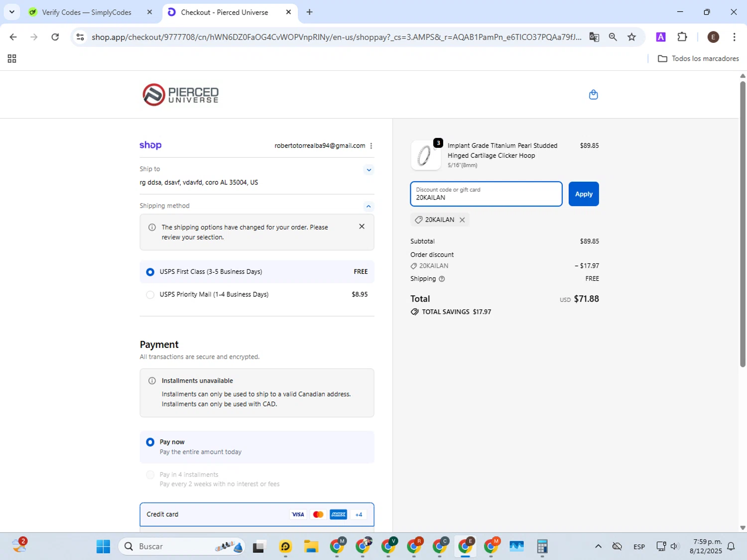Click the page vertical scrollbar
Image resolution: width=747 pixels, height=560 pixels.
[743, 224]
